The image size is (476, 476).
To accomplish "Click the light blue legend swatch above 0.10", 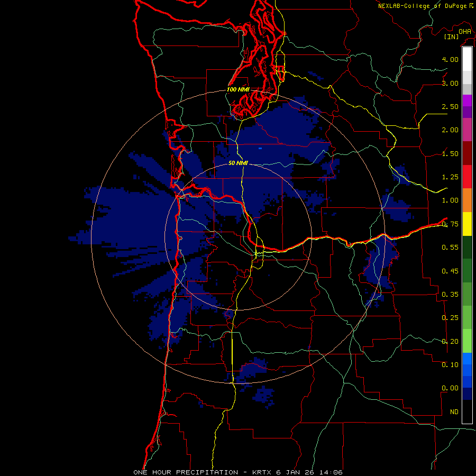I will (x=467, y=359).
